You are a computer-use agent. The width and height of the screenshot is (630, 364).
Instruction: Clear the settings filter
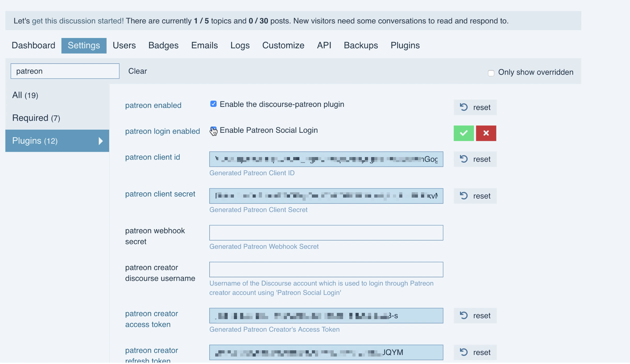138,71
